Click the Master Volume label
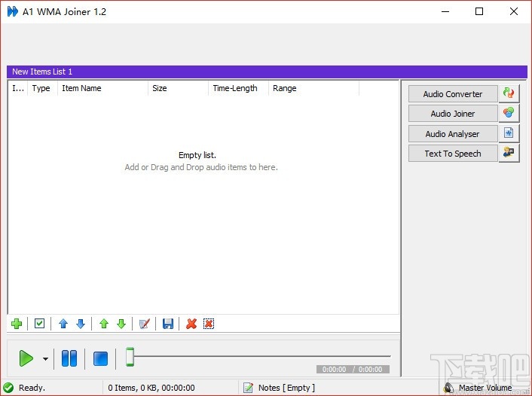532x396 pixels. 485,388
